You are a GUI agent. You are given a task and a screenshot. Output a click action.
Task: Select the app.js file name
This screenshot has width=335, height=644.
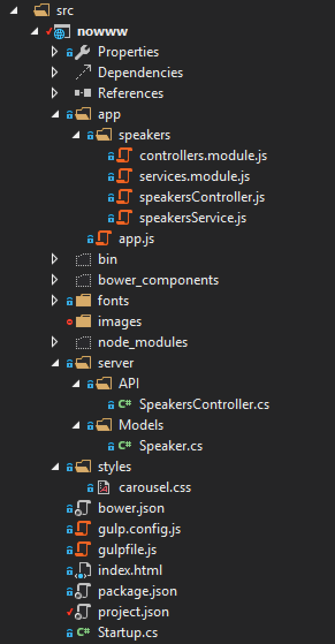coord(136,239)
